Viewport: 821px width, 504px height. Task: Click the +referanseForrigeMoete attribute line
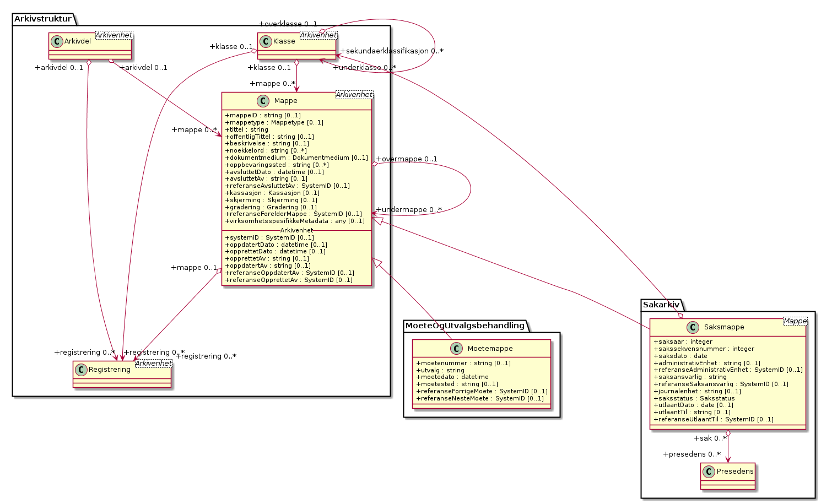coord(482,392)
